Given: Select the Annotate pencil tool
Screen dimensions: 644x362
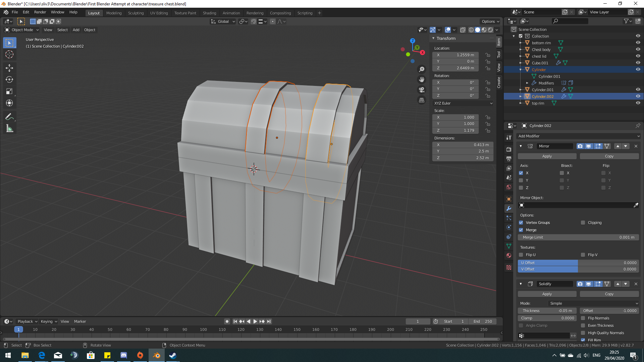Looking at the screenshot, I should pos(9,117).
